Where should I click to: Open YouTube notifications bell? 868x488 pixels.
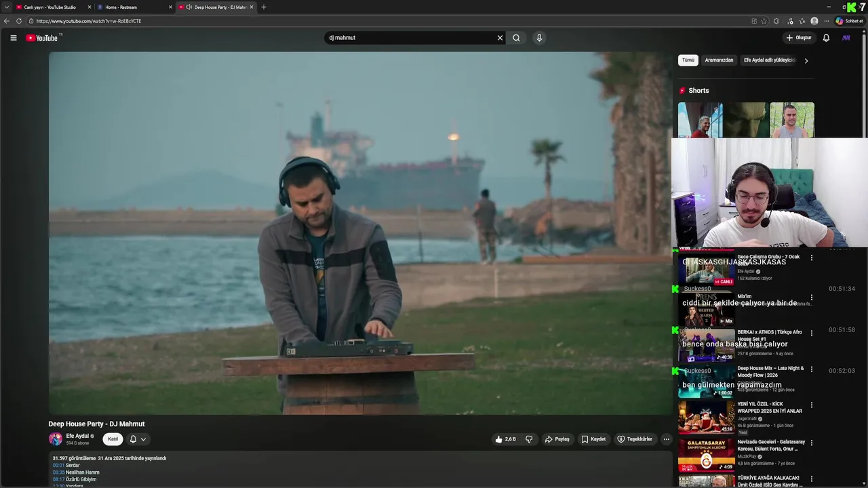coord(826,38)
